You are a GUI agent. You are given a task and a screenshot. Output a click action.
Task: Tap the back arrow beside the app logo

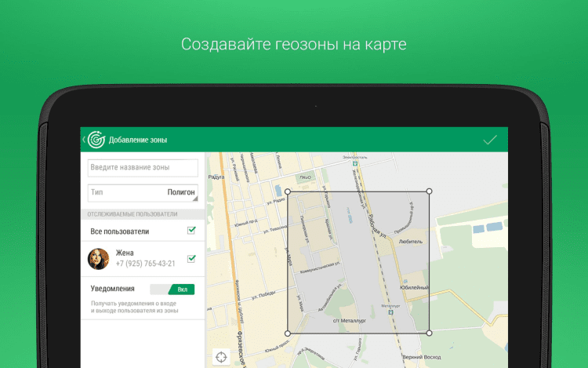pyautogui.click(x=84, y=140)
